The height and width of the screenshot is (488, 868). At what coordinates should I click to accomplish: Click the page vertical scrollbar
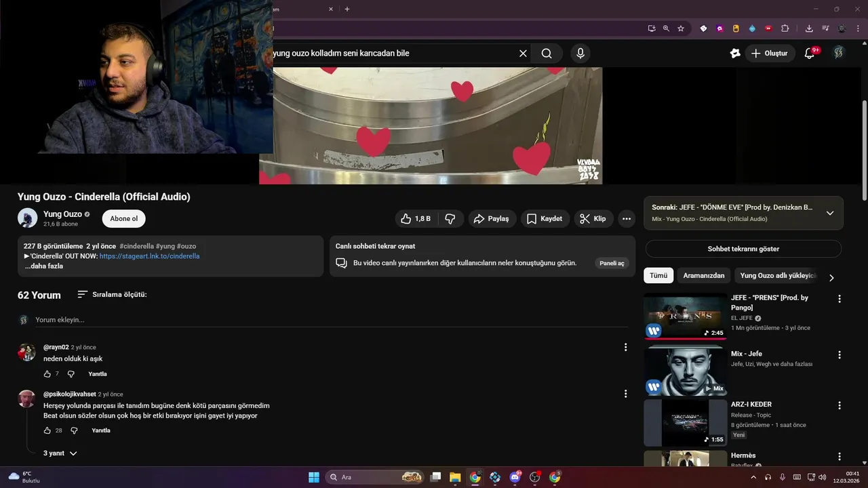[864, 149]
